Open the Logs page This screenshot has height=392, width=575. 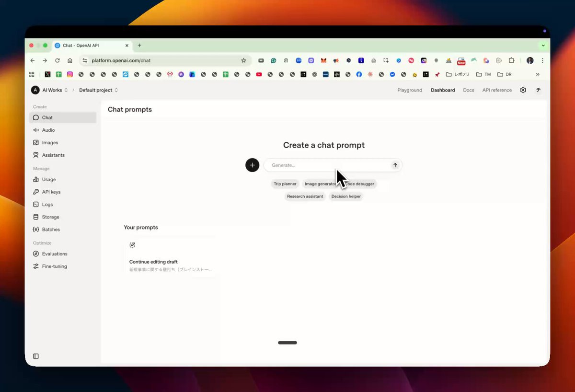click(63, 204)
